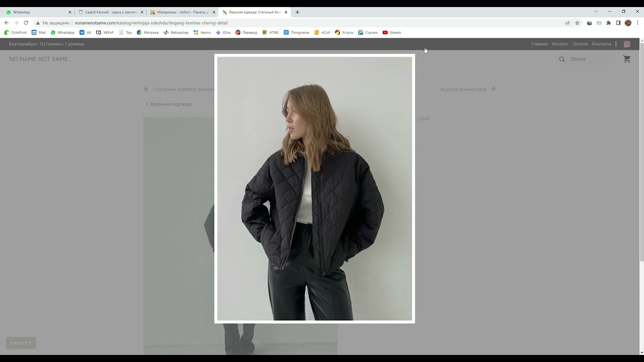Open the Перевод bookmark

246,32
